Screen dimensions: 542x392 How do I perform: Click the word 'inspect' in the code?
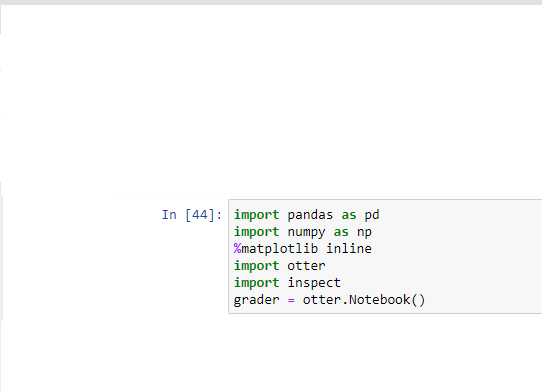pyautogui.click(x=314, y=283)
